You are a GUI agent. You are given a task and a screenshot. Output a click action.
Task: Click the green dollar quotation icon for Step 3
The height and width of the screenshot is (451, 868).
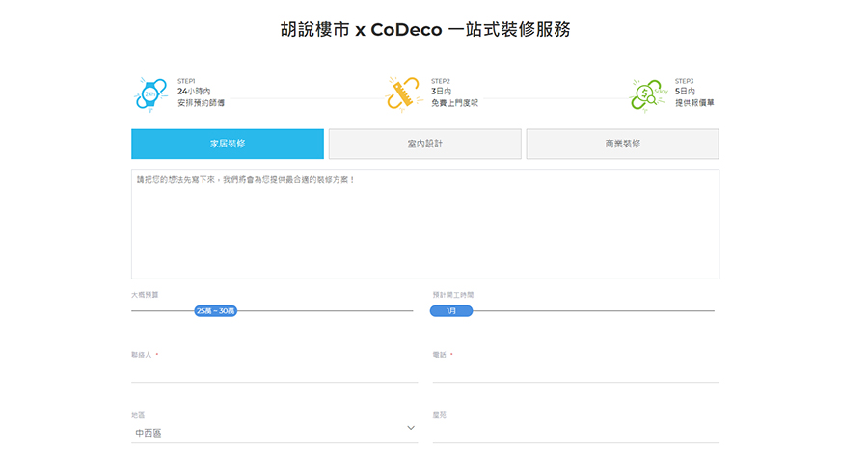(x=648, y=95)
